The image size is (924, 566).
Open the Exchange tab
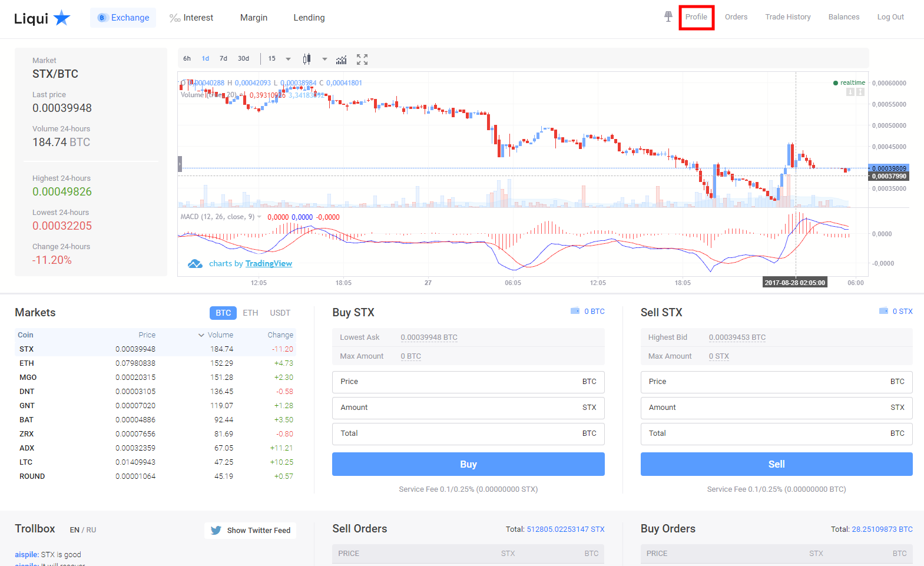(123, 18)
